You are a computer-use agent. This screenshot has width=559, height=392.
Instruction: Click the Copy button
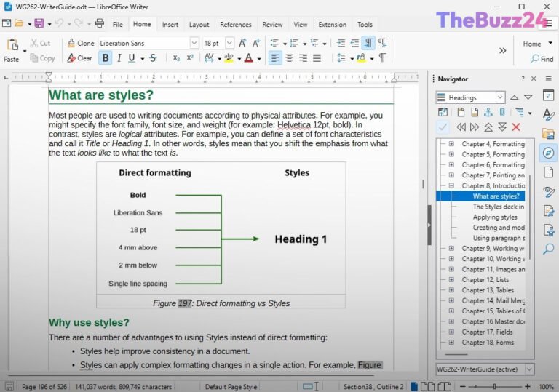point(42,58)
